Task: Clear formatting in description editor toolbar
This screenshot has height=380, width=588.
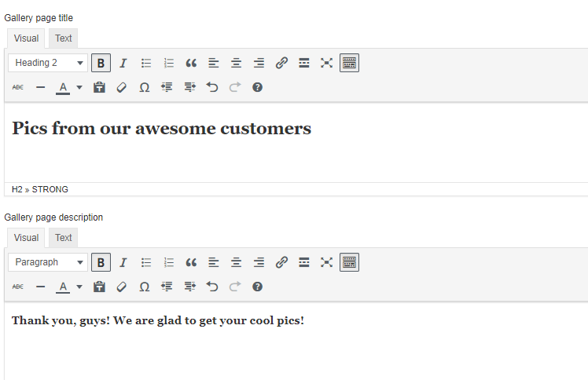Action: (121, 287)
